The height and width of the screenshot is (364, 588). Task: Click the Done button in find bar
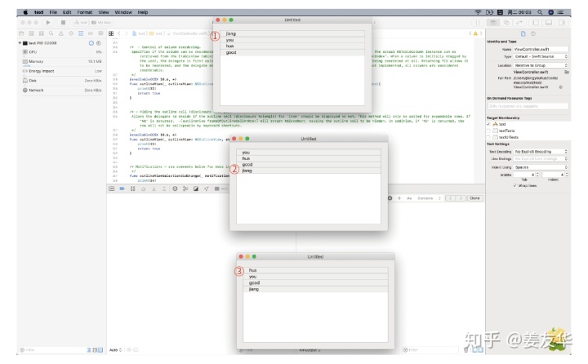pos(474,198)
